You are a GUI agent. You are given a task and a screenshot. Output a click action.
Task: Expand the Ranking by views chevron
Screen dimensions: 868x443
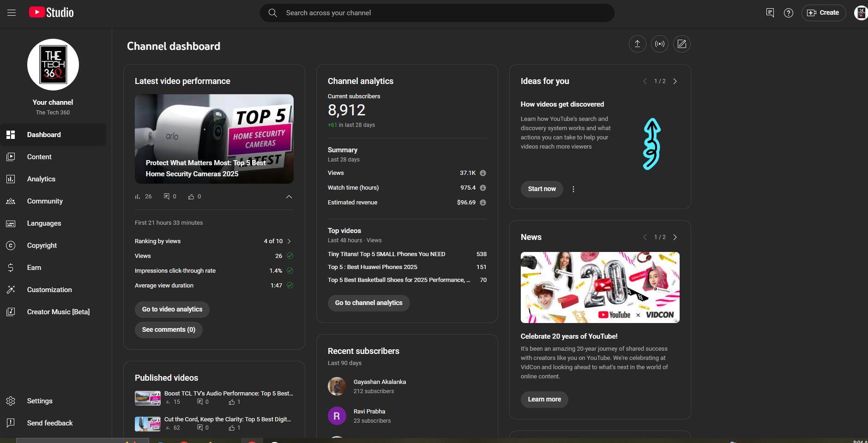tap(289, 241)
